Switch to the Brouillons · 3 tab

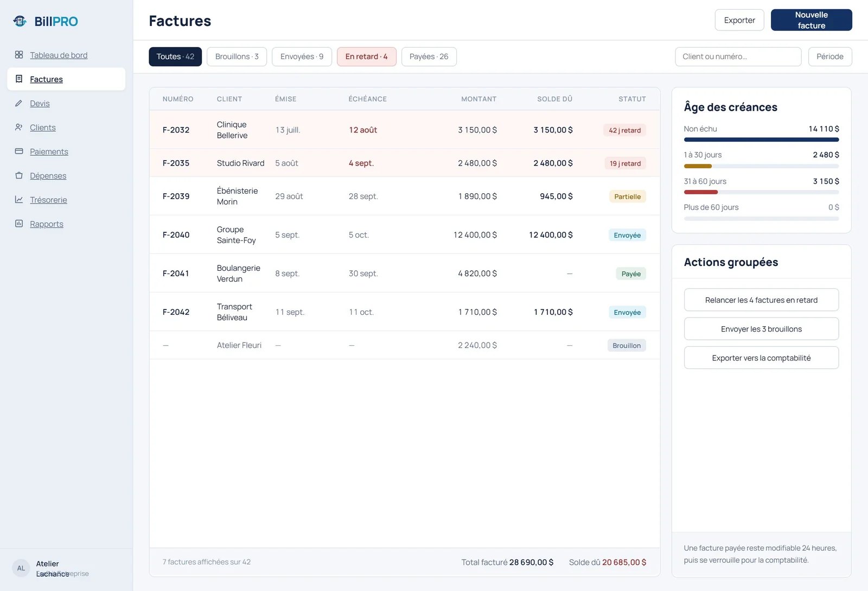(237, 56)
